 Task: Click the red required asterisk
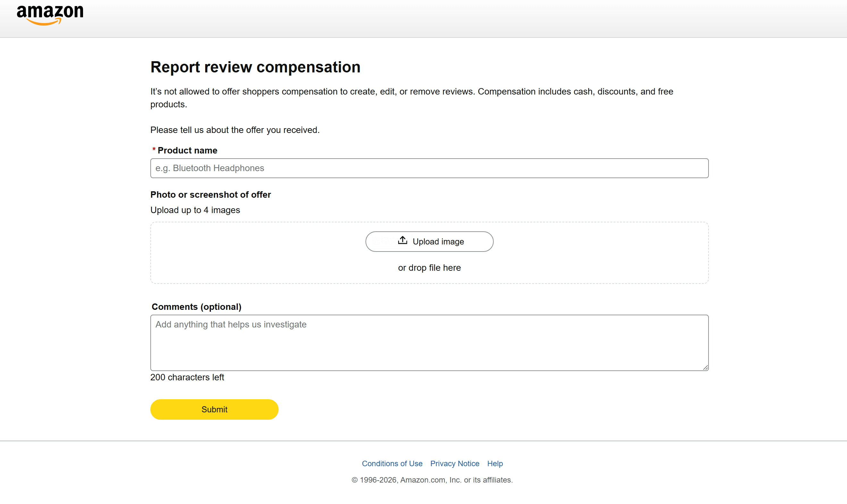pos(154,150)
